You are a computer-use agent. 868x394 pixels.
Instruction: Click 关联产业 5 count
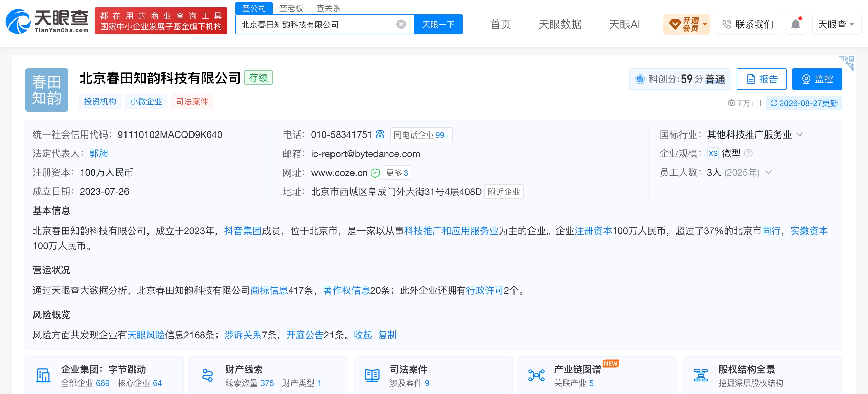[x=574, y=383]
